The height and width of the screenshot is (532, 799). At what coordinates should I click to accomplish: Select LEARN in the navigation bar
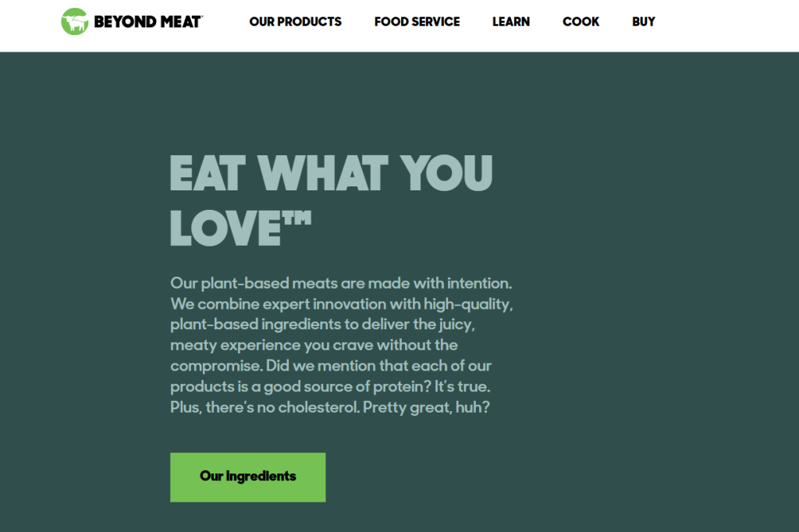511,22
